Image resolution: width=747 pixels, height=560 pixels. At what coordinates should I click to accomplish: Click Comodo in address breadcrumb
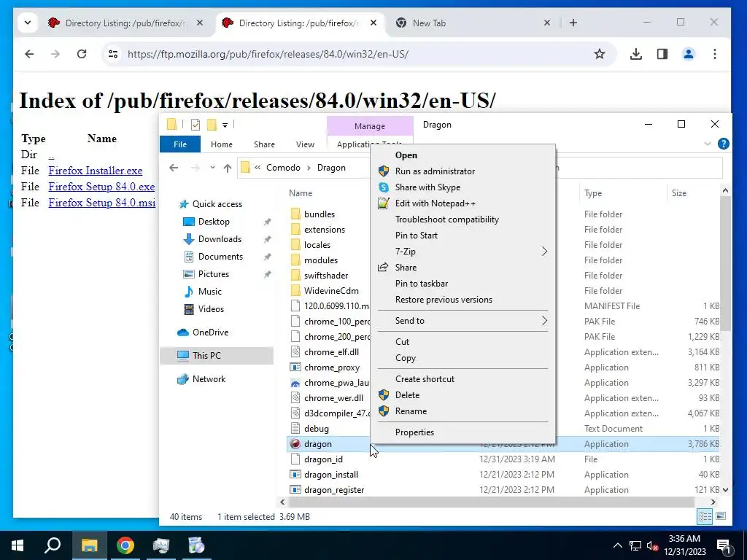tap(283, 168)
